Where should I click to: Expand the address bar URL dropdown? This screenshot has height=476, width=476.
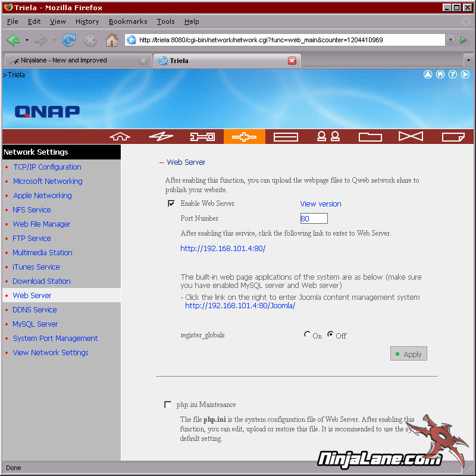(x=450, y=40)
